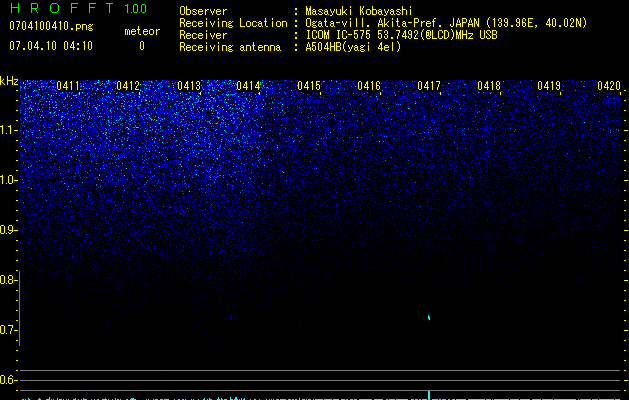Click the Receiving antenna field label
Viewport: 629px width, 400px height.
coord(230,47)
